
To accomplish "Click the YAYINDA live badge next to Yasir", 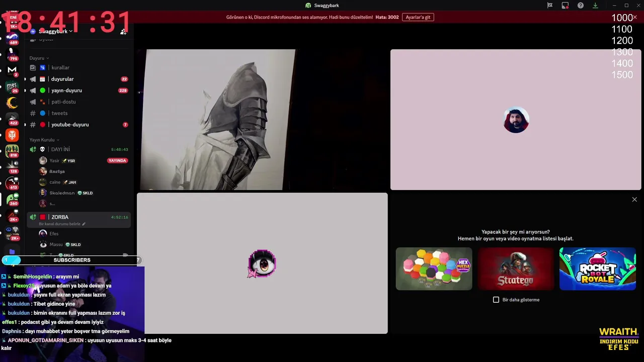I will point(117,160).
